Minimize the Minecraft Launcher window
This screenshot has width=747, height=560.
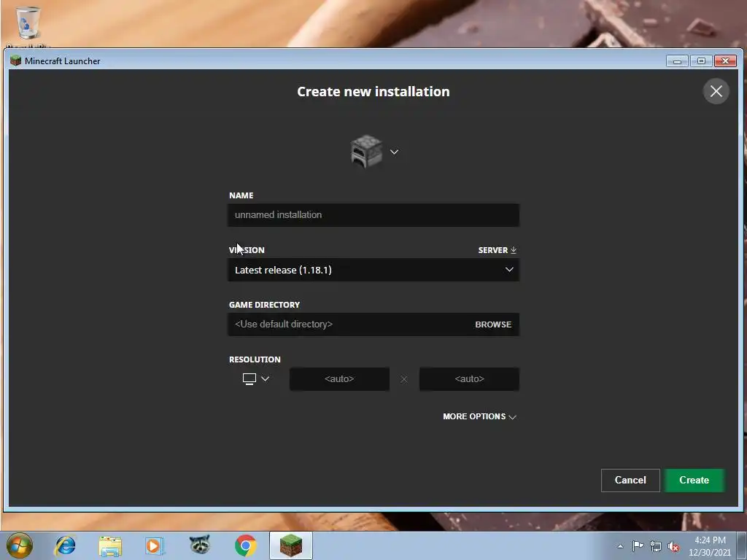point(677,61)
